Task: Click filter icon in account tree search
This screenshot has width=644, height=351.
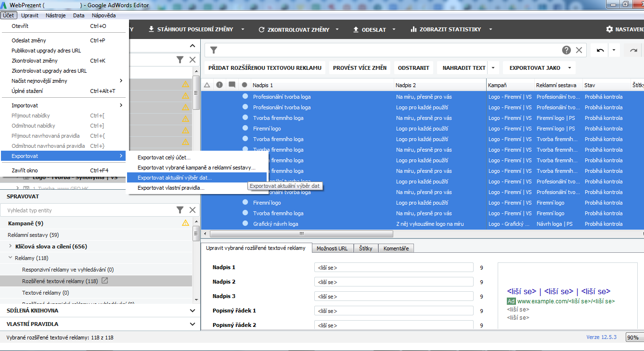Action: click(x=180, y=60)
